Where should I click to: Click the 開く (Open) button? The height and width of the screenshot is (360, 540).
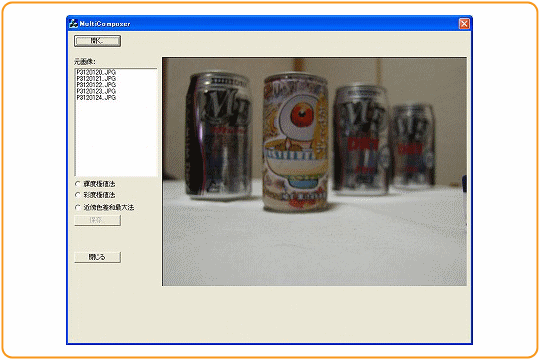pos(97,41)
